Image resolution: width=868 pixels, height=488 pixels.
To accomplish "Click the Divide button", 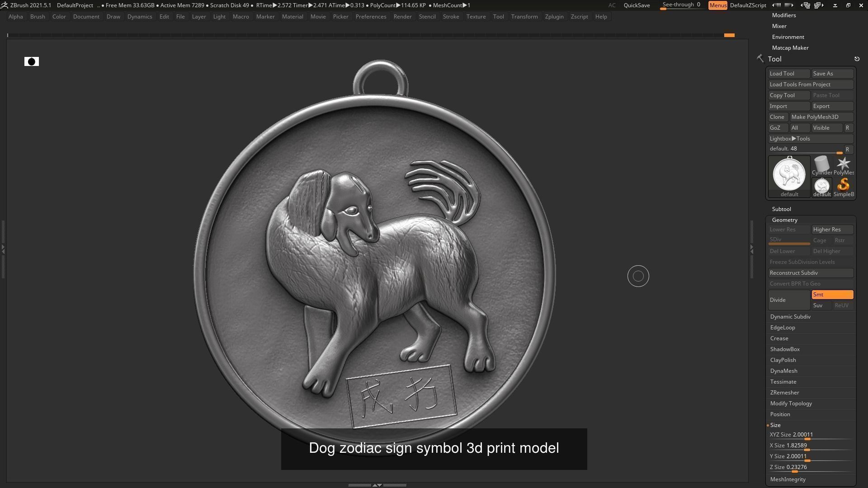I will point(789,300).
